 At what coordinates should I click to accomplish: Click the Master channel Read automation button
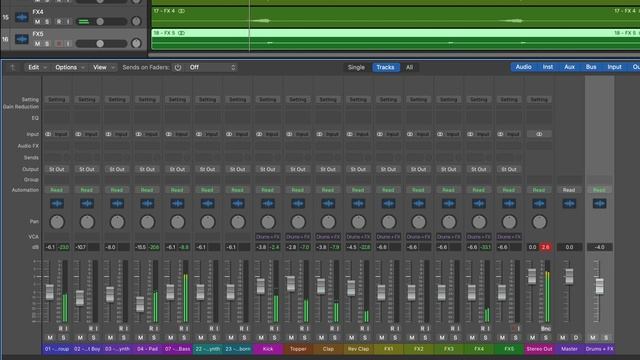click(569, 190)
